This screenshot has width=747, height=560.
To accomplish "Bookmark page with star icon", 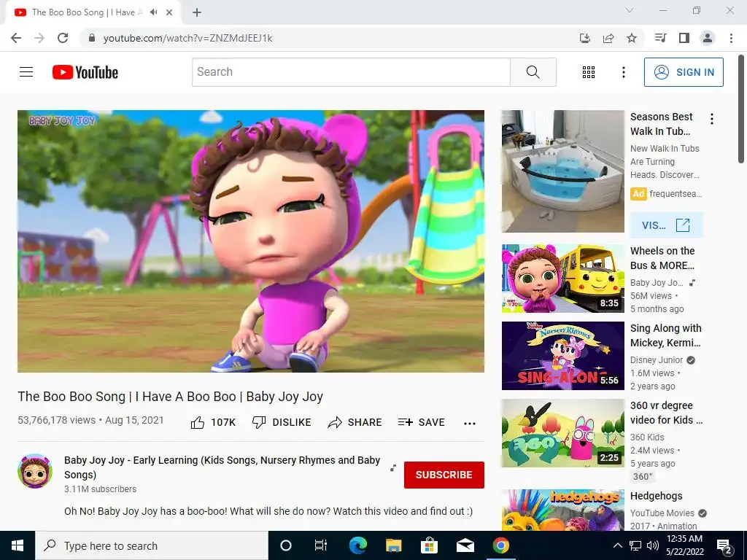I will click(x=632, y=38).
